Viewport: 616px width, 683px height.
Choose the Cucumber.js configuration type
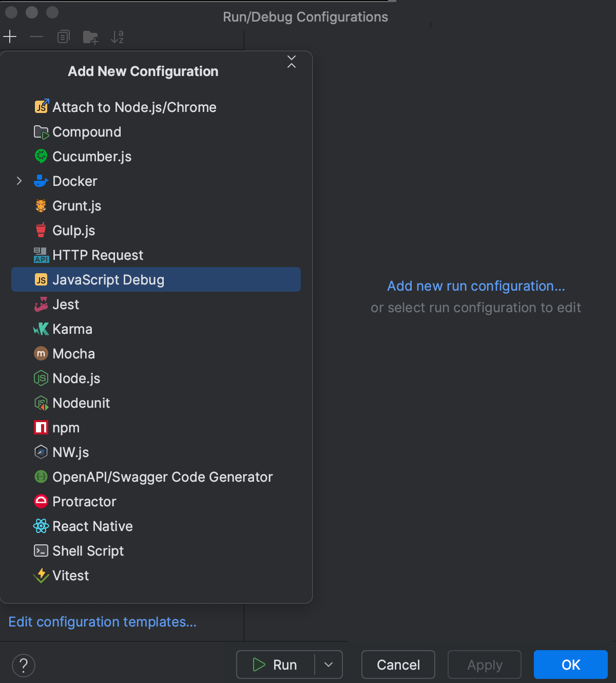(92, 156)
